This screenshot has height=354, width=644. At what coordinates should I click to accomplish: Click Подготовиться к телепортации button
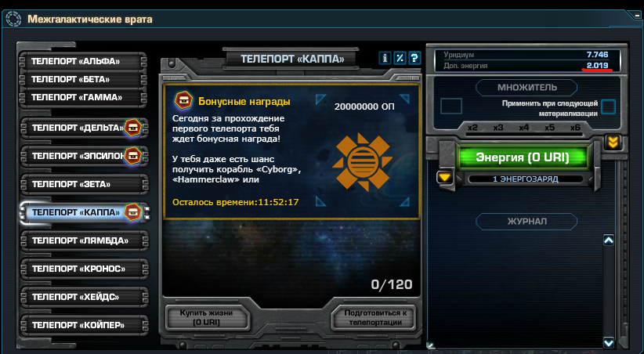click(x=375, y=318)
